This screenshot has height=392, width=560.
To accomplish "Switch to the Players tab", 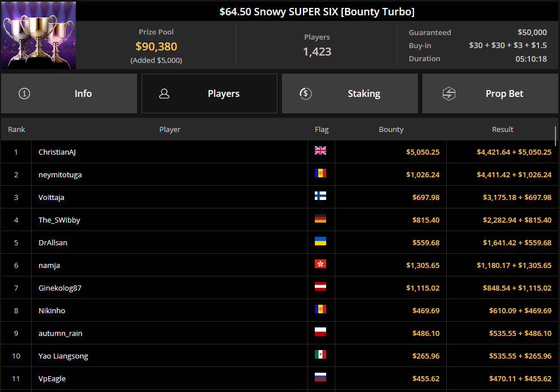I will [210, 93].
